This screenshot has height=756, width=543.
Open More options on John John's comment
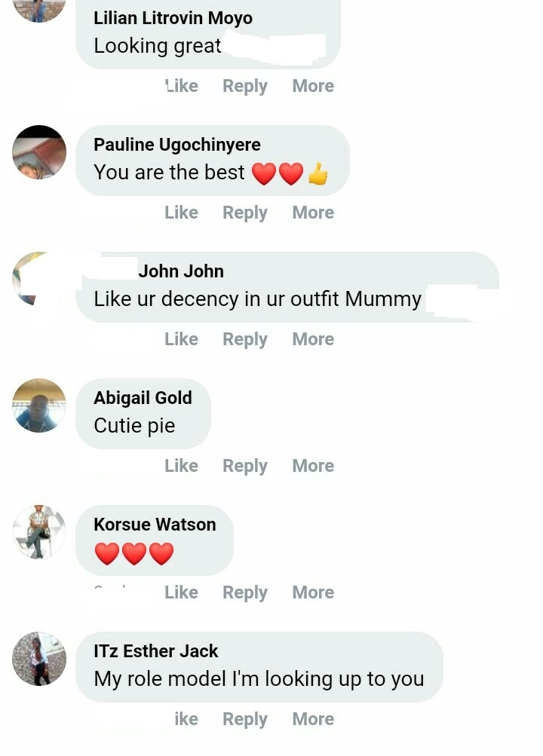(x=313, y=339)
